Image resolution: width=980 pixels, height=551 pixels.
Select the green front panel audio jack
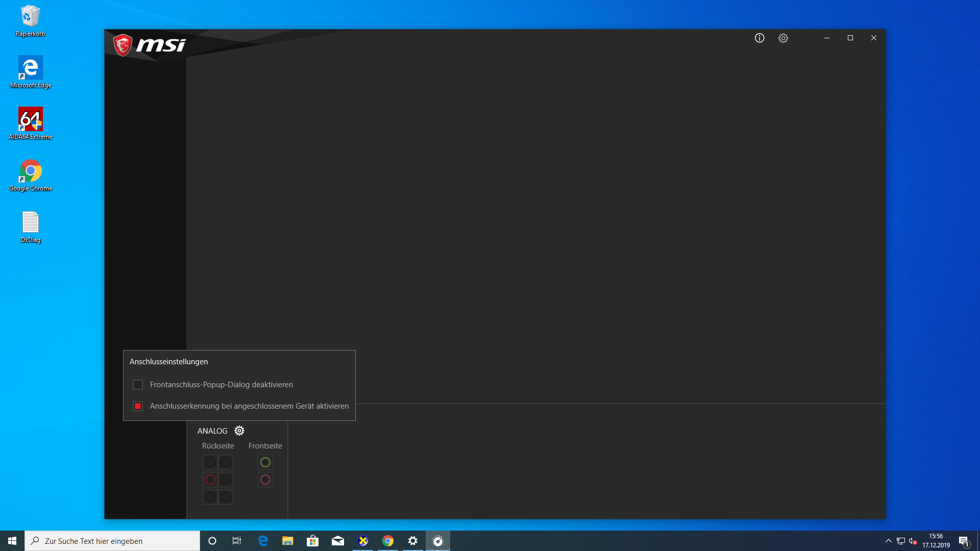[265, 462]
